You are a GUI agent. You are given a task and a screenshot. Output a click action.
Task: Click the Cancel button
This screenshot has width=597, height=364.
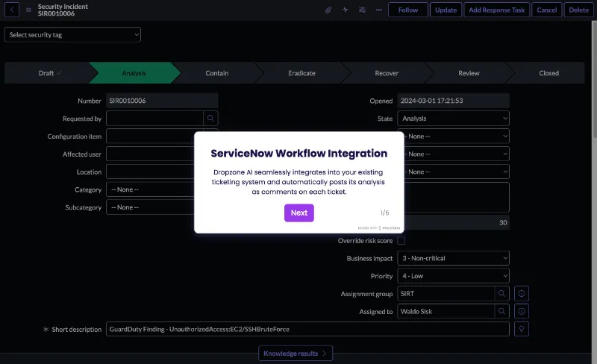[547, 10]
